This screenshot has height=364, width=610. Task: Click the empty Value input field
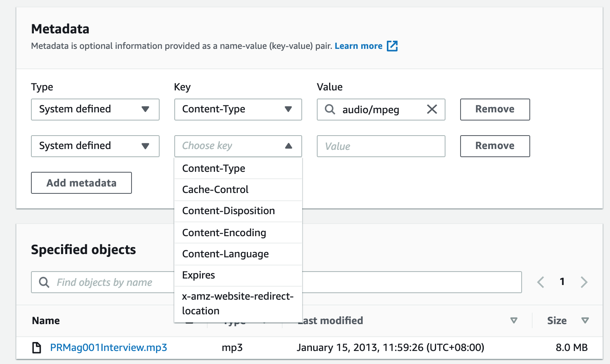tap(381, 146)
